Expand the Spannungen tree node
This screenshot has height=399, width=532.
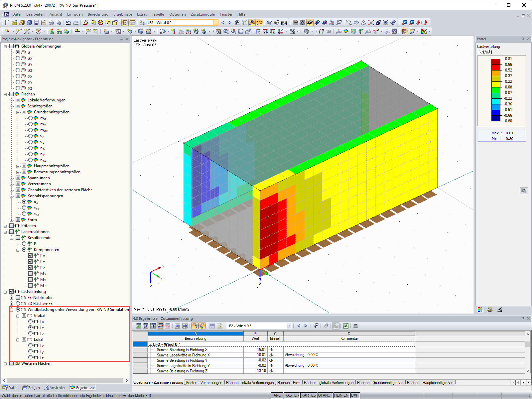tap(12, 178)
